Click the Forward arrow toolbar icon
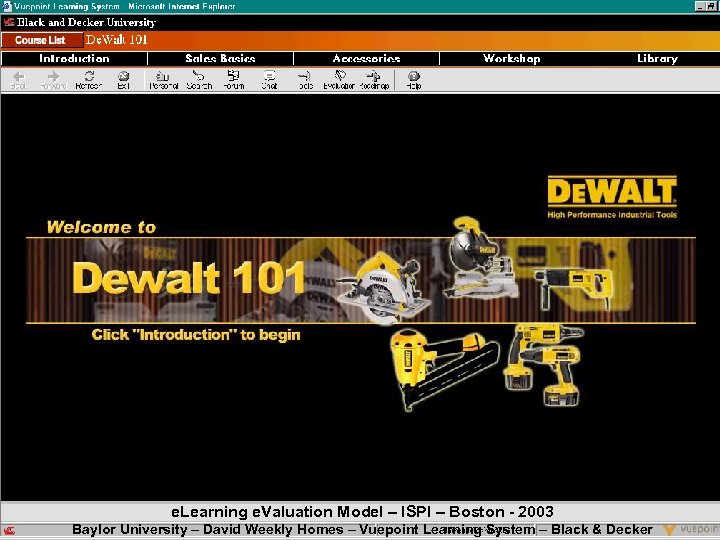The height and width of the screenshot is (540, 720). 54,79
